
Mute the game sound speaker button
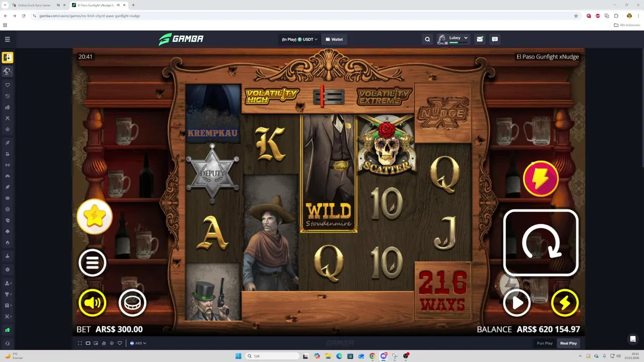[x=92, y=303]
